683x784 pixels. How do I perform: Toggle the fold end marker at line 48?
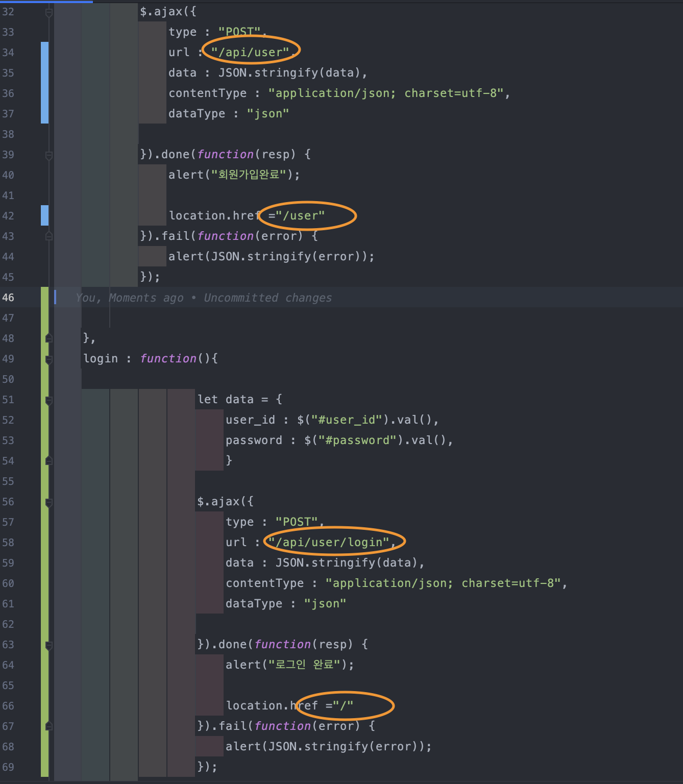[49, 338]
